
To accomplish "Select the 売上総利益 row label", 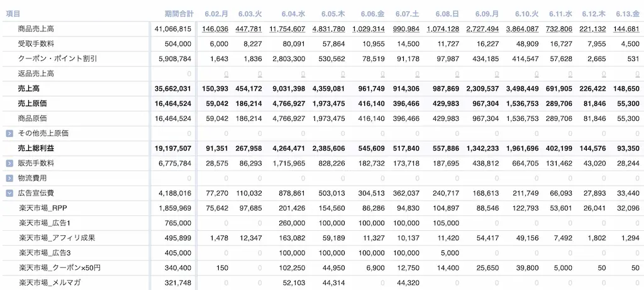I will [36, 148].
